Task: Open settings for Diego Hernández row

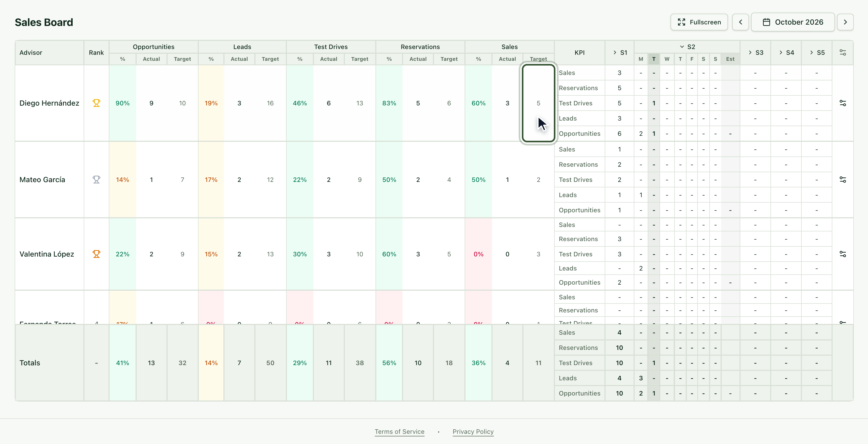Action: [x=842, y=103]
